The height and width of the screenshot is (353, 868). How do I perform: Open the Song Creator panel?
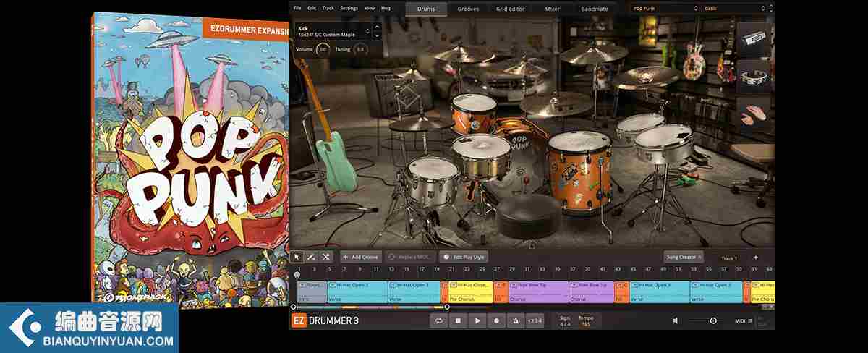pos(683,257)
